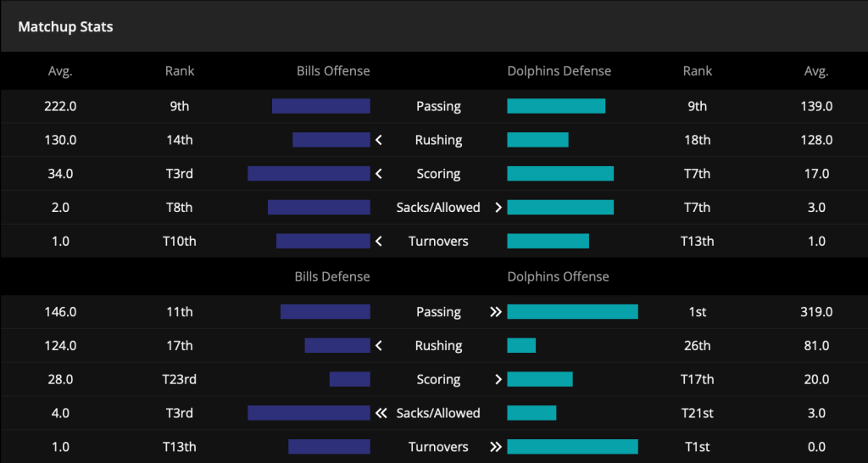Viewport: 868px width, 463px height.
Task: Click the Bills Defense sacks bar
Action: 309,413
